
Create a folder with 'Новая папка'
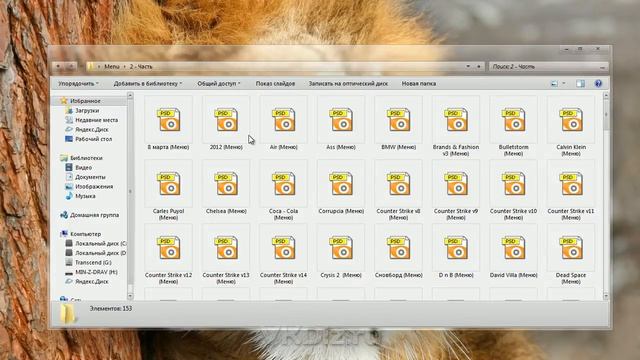(419, 84)
